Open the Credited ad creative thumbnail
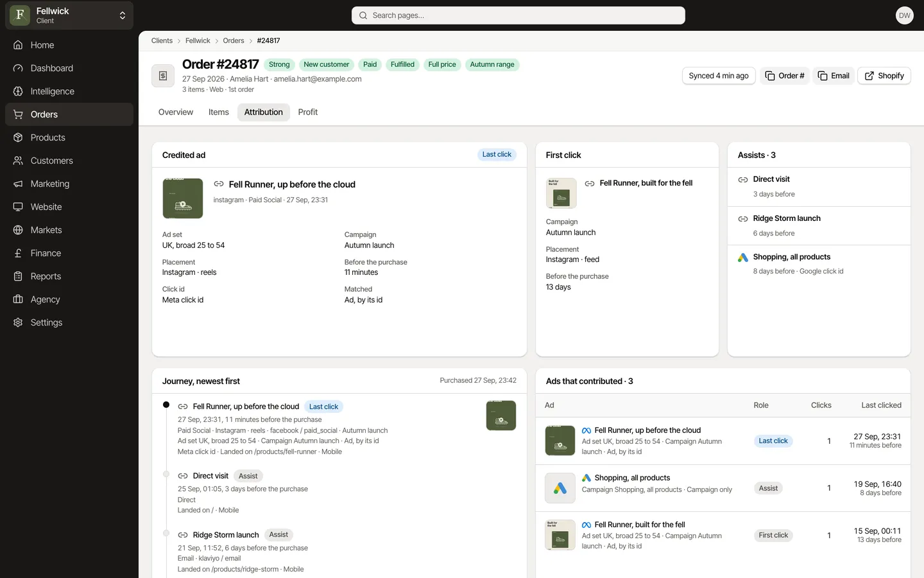 pyautogui.click(x=183, y=198)
